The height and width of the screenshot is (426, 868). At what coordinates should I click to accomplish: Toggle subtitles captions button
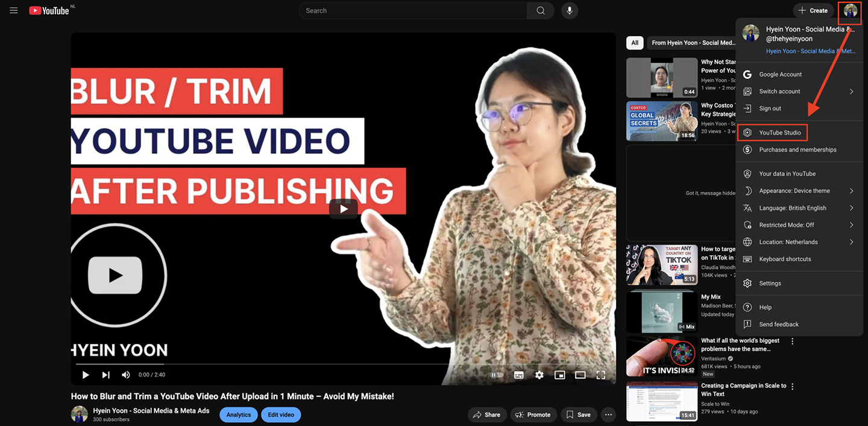[518, 375]
